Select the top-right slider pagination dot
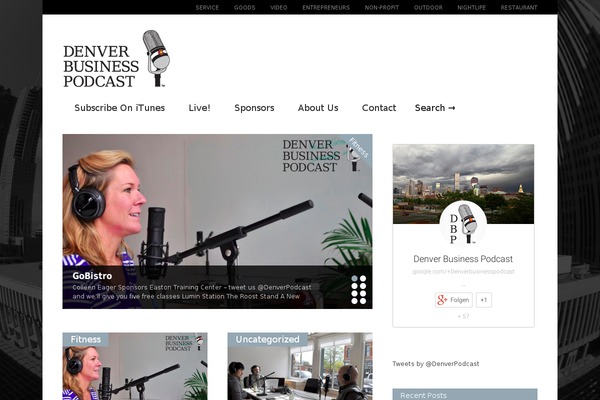The height and width of the screenshot is (400, 600). (x=363, y=279)
